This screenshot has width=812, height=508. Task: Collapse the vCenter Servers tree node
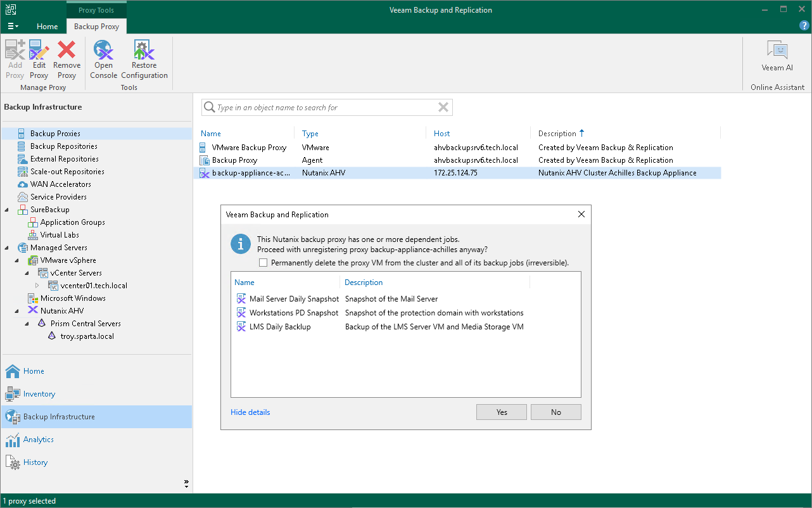27,273
